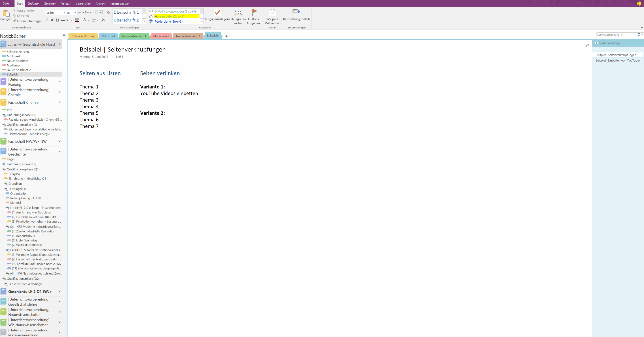Decrease the paragraph indent
Viewport: 644px width, 337px height.
[x=96, y=13]
